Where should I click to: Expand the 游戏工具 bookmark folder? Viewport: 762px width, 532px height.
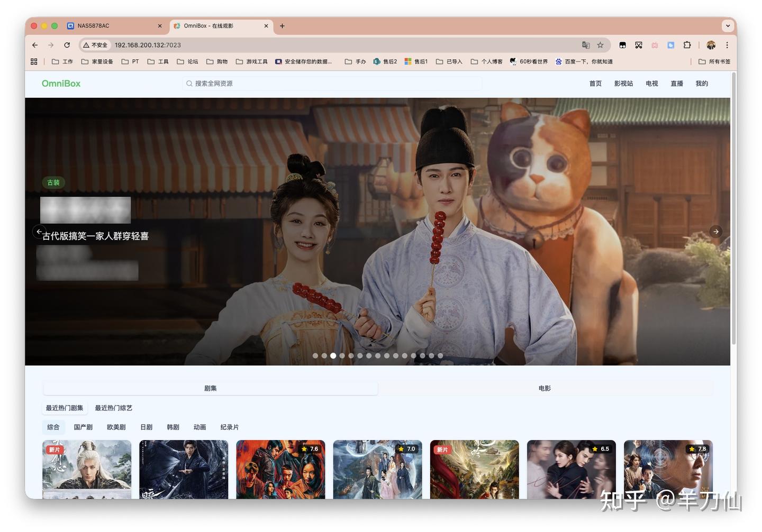click(x=252, y=62)
